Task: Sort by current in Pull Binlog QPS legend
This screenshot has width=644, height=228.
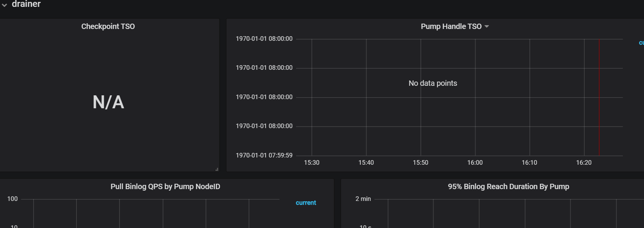Action: pyautogui.click(x=306, y=203)
